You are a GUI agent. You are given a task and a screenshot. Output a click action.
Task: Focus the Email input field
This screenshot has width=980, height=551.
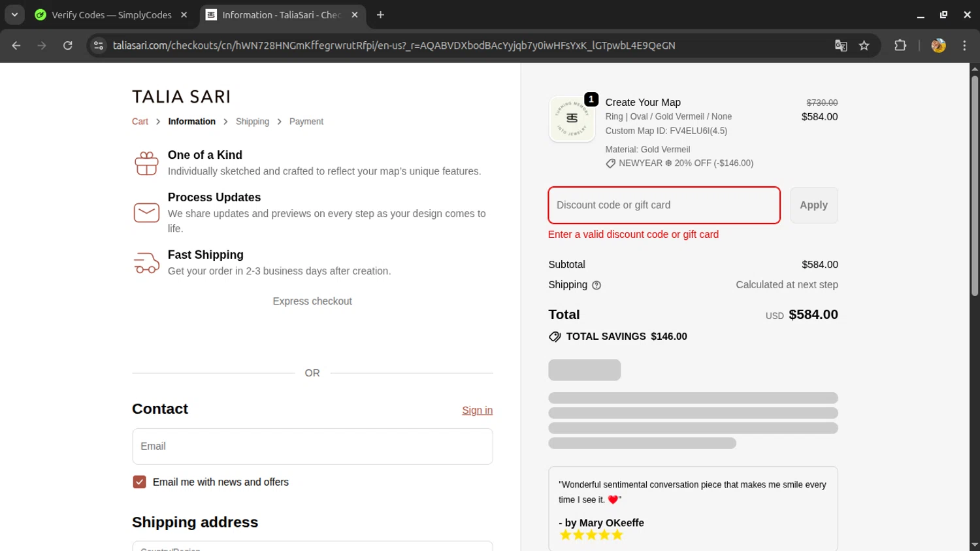point(312,446)
